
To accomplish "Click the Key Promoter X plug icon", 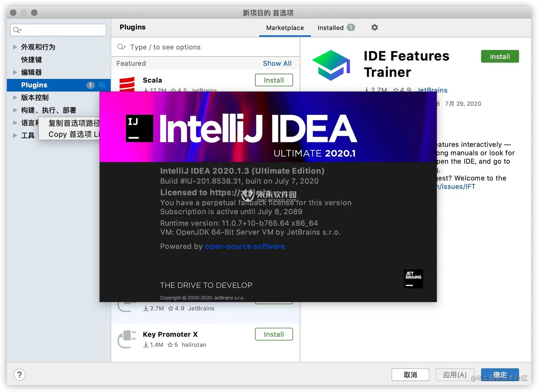I will (127, 339).
